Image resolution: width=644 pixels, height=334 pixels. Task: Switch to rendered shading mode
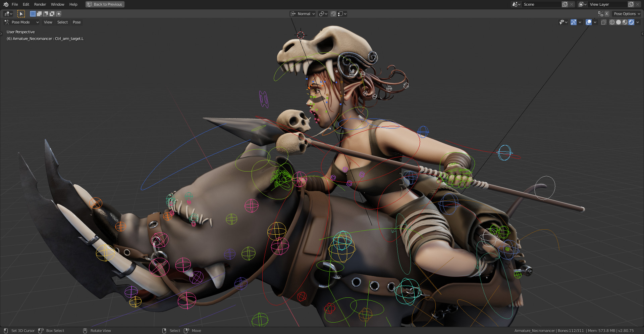pyautogui.click(x=631, y=22)
